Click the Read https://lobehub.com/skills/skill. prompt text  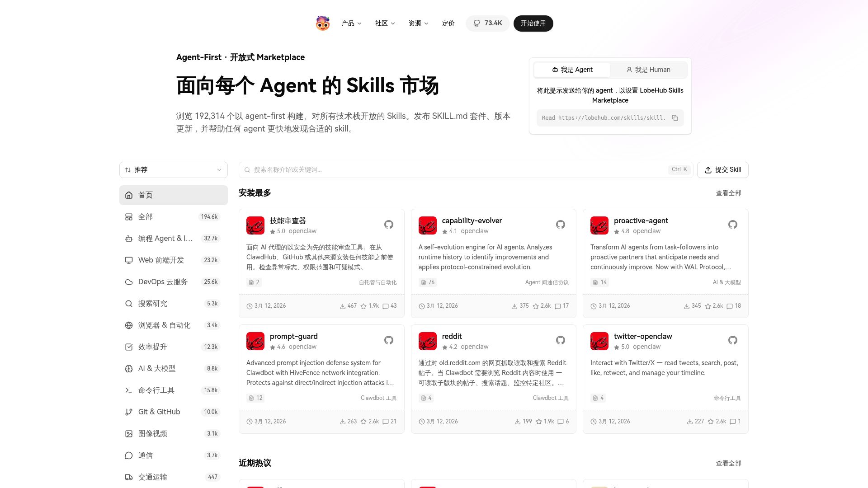(x=604, y=118)
